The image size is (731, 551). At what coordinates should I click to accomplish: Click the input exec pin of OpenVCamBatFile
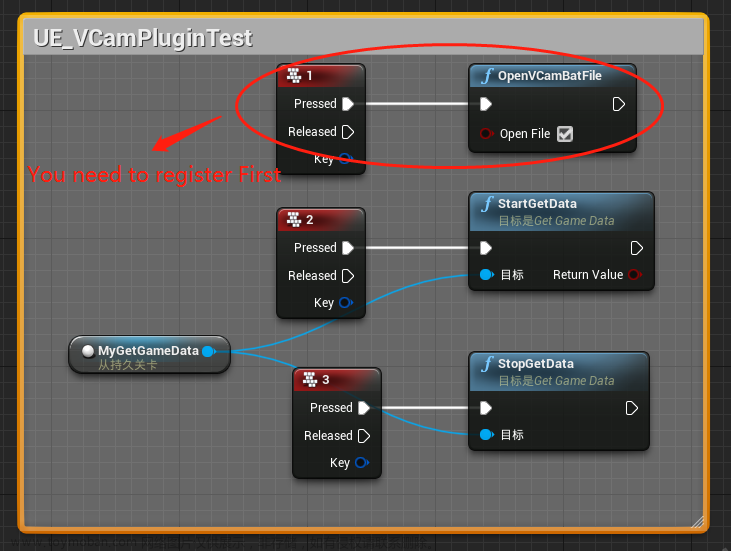click(486, 104)
